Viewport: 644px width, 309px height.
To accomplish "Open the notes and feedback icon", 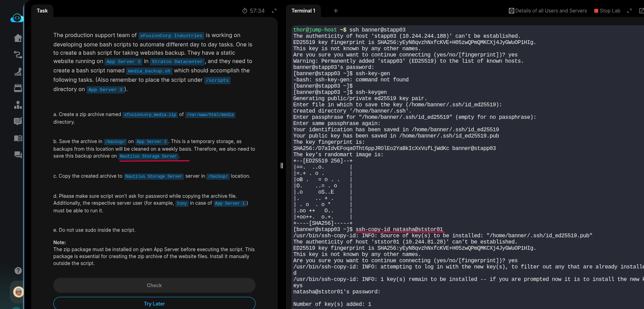I will pos(18,121).
